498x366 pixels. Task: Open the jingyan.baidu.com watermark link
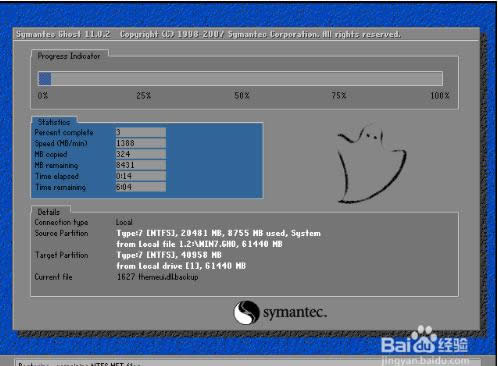point(425,361)
